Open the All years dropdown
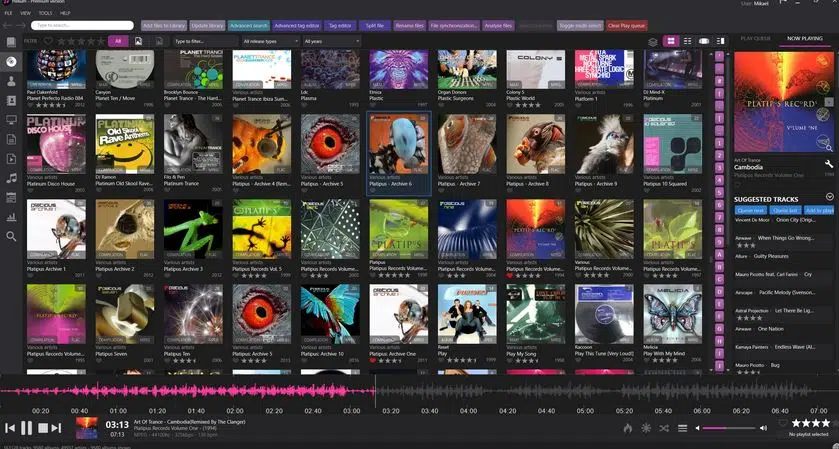 tap(332, 41)
